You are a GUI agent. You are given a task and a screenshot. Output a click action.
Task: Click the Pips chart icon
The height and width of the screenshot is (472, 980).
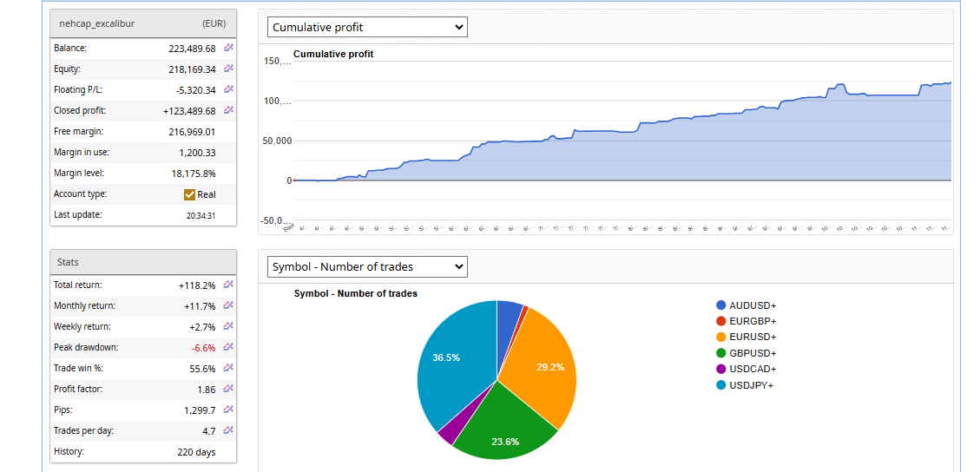[x=228, y=410]
